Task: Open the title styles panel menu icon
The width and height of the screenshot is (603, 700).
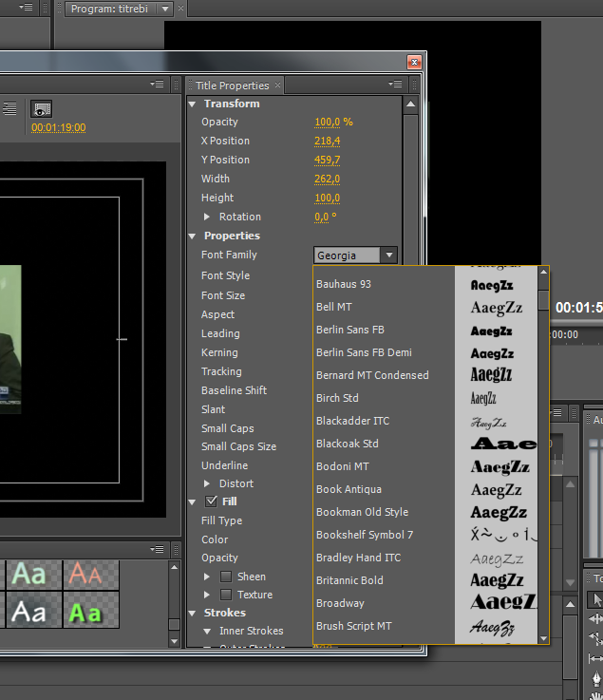Action: pyautogui.click(x=157, y=549)
